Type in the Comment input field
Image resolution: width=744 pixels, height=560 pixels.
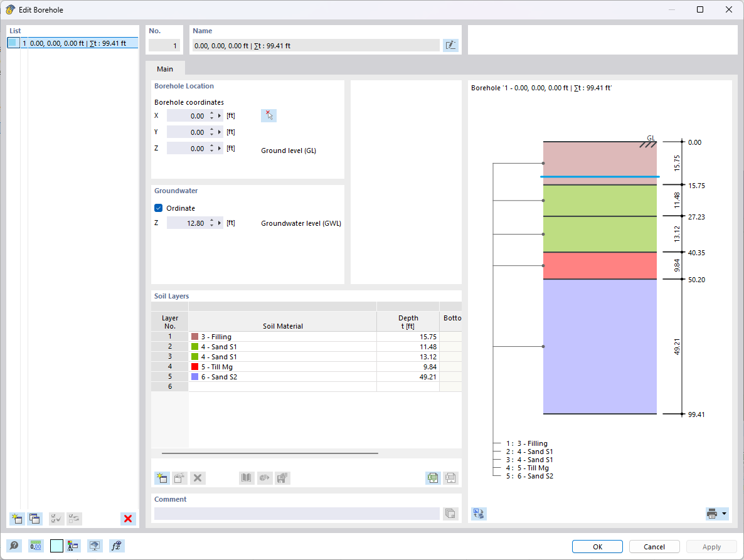point(295,514)
